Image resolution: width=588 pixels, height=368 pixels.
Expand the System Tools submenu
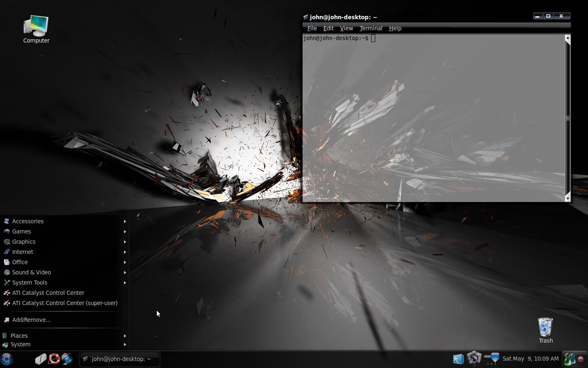click(x=65, y=283)
